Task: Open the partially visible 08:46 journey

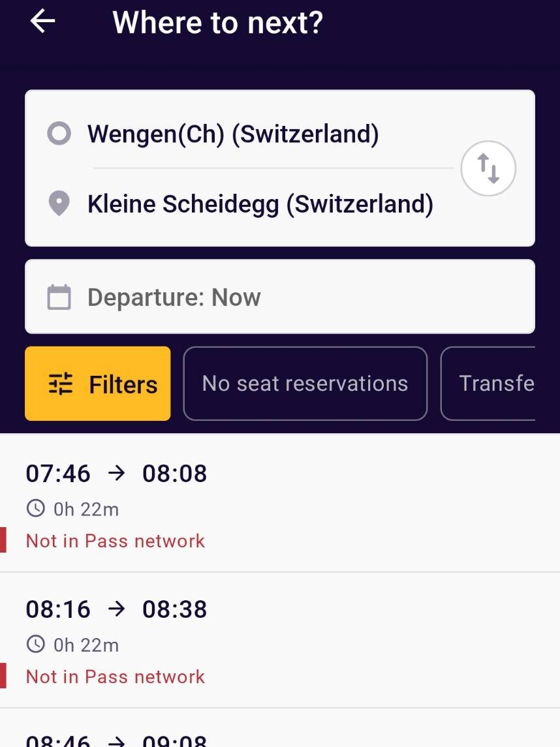Action: coord(279,737)
